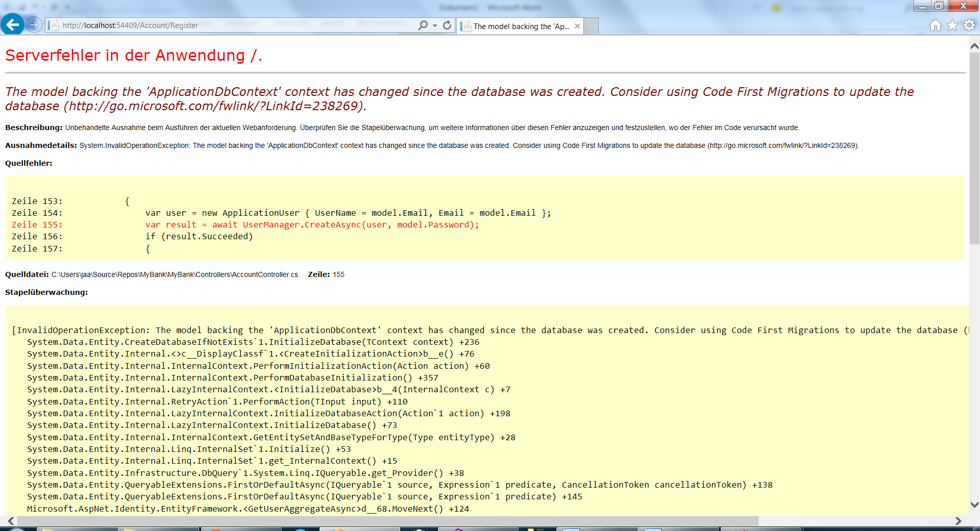Open Favorites star icon

click(x=952, y=26)
